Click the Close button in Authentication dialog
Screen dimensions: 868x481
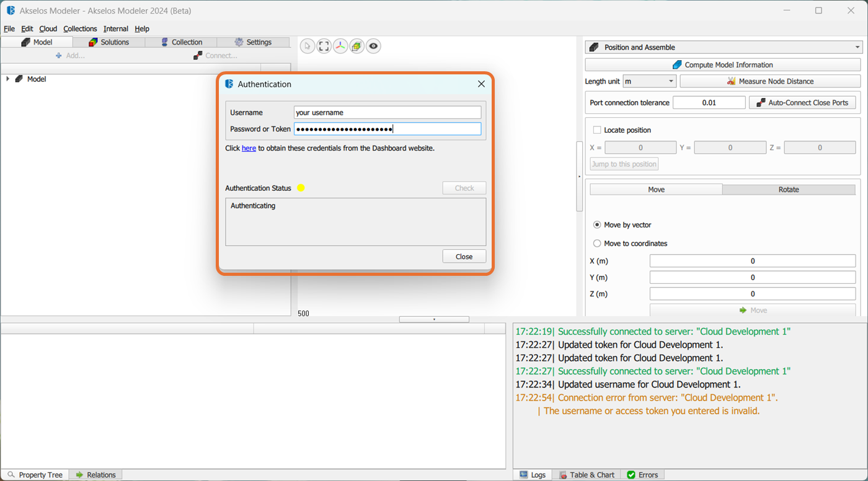(464, 256)
